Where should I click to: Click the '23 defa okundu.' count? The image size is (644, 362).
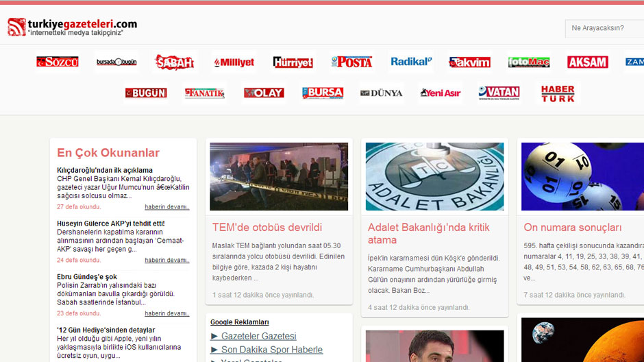[79, 313]
